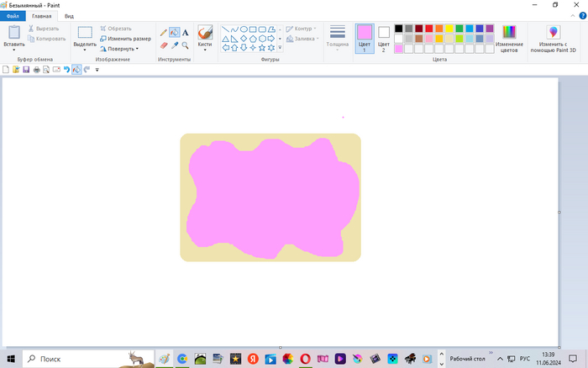Open Изменение цветов color editor

510,38
